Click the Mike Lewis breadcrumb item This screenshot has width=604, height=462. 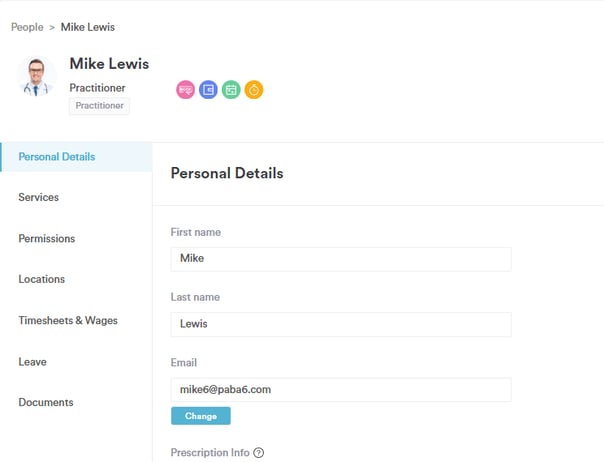[87, 27]
